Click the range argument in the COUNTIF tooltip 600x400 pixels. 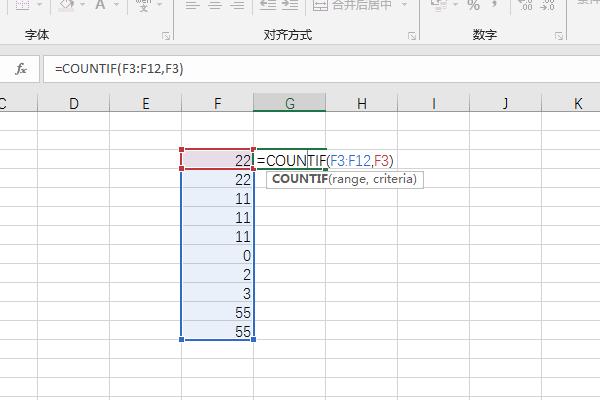click(348, 179)
